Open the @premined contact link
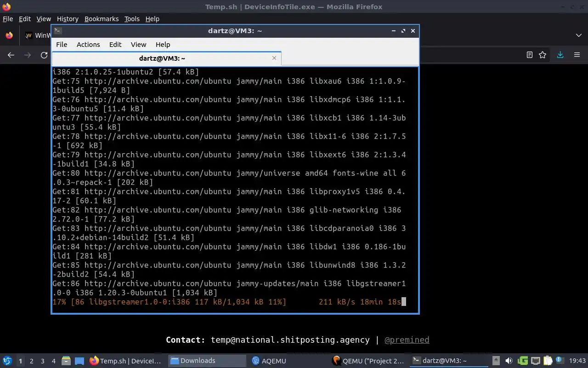Viewport: 588px width, 368px height. (x=407, y=340)
